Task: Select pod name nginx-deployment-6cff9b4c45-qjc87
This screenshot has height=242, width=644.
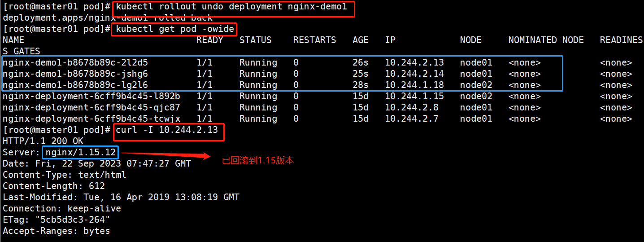Action: (x=91, y=107)
